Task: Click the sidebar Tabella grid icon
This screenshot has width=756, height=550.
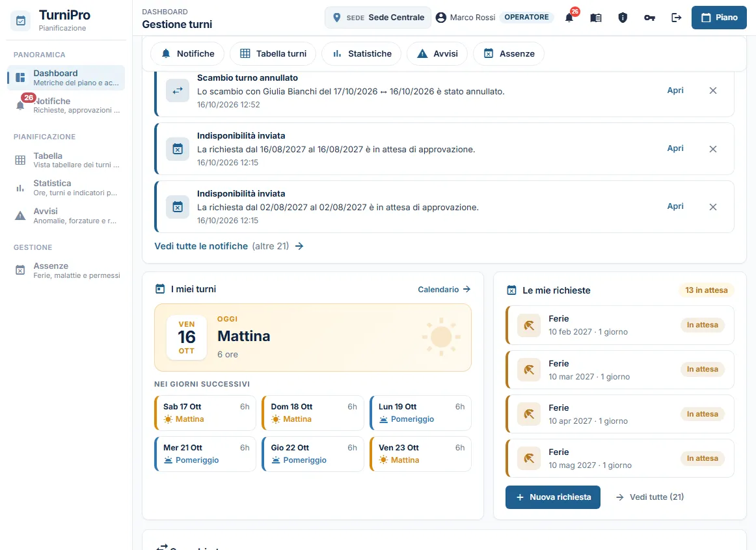Action: pos(20,160)
